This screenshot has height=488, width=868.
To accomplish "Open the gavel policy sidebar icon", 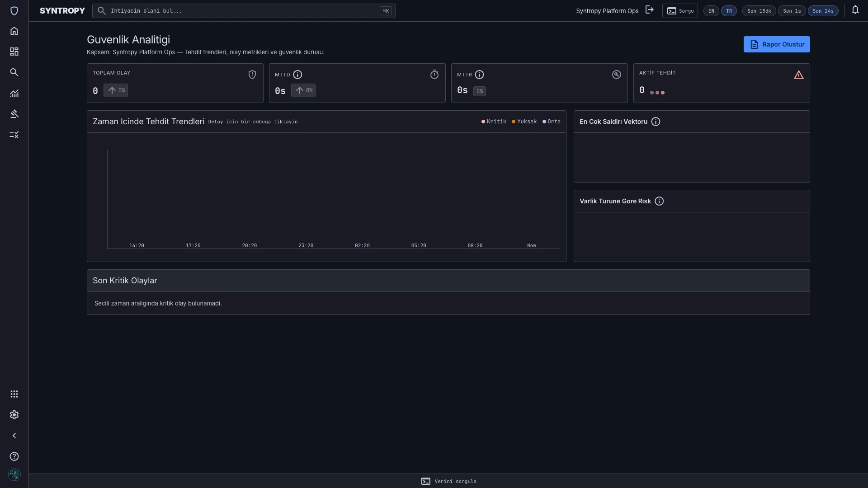I will pos(14,114).
